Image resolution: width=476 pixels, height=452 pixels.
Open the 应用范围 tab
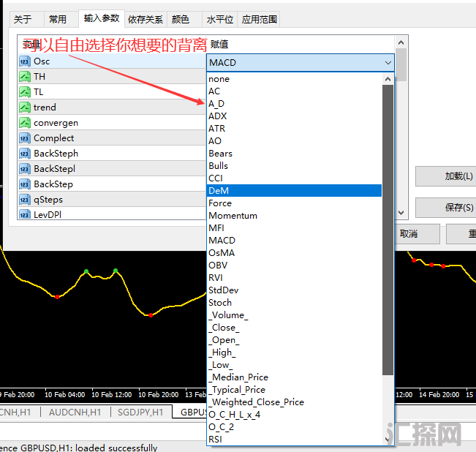[x=259, y=20]
